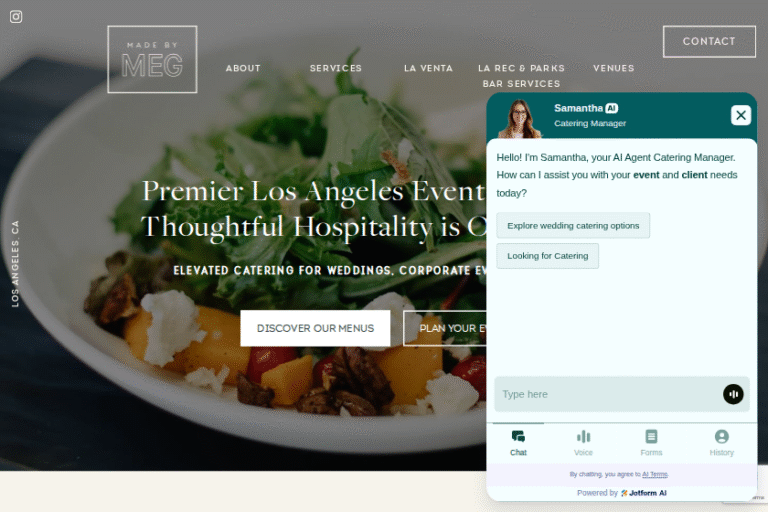Open LA Rec & Parks link

pos(521,68)
